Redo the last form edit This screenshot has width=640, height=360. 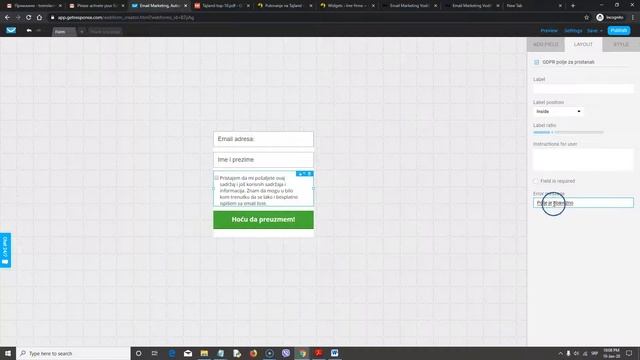click(x=39, y=31)
